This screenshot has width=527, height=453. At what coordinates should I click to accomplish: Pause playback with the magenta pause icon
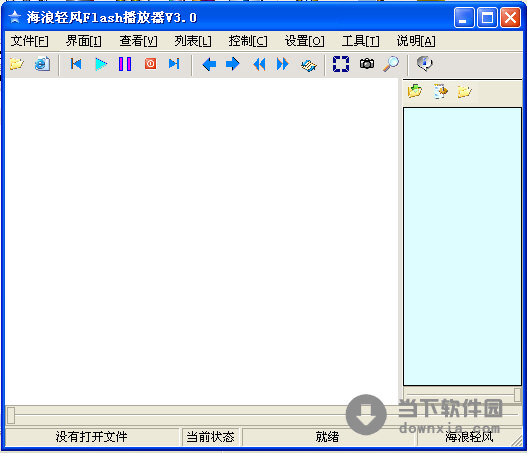(125, 64)
